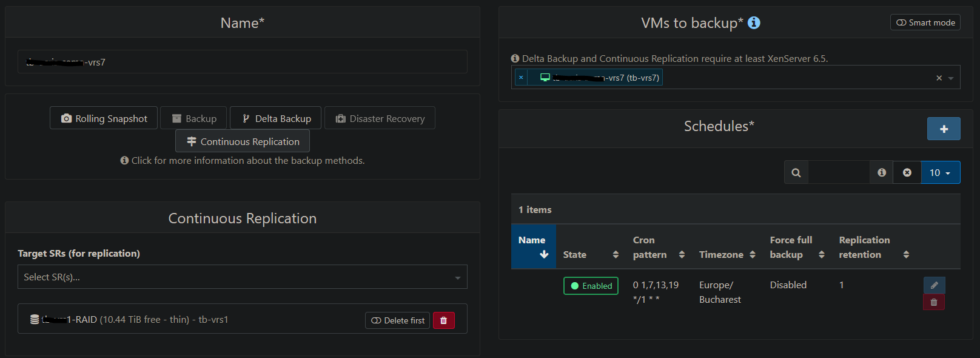Sort schedules by Name column
980x358 pixels.
(534, 247)
